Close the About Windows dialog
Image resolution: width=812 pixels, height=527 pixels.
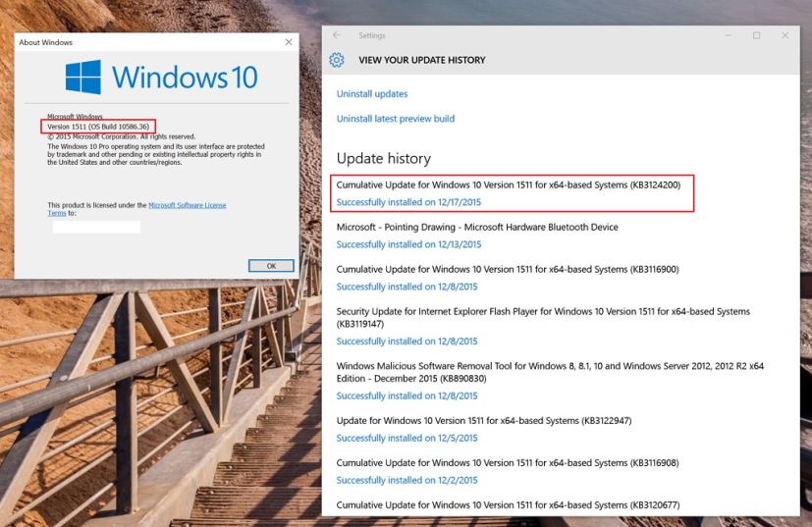[x=289, y=42]
